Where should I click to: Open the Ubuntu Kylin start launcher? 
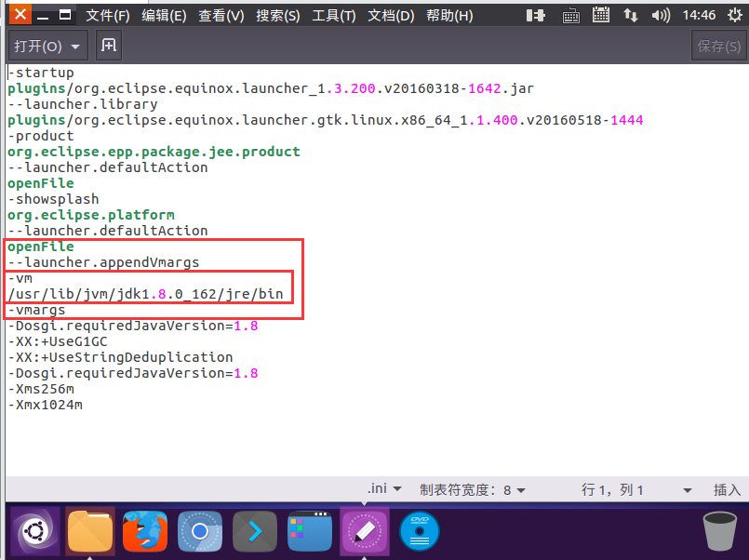(x=34, y=531)
